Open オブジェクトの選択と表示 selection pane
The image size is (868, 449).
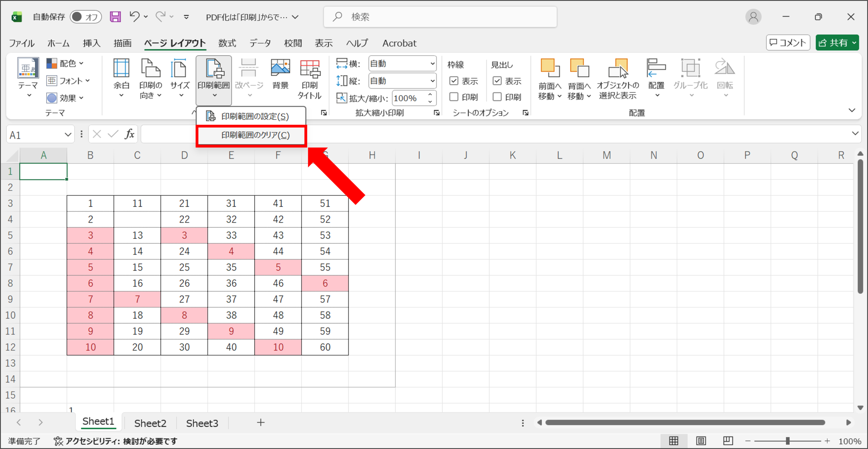click(x=618, y=79)
